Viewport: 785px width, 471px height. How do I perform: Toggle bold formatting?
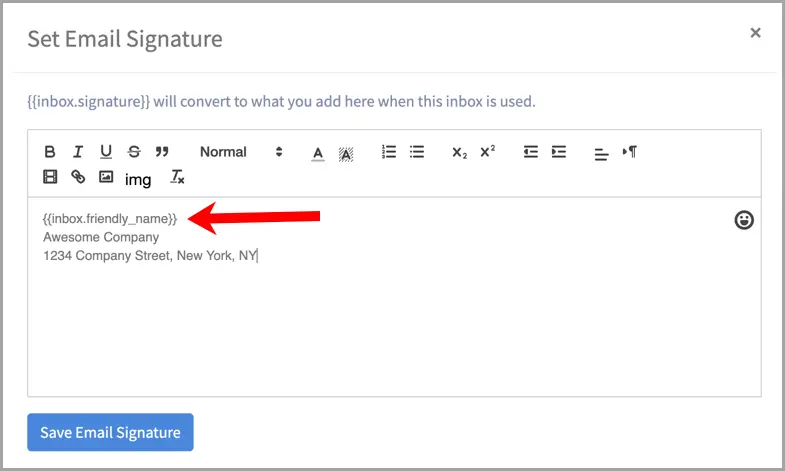coord(50,152)
